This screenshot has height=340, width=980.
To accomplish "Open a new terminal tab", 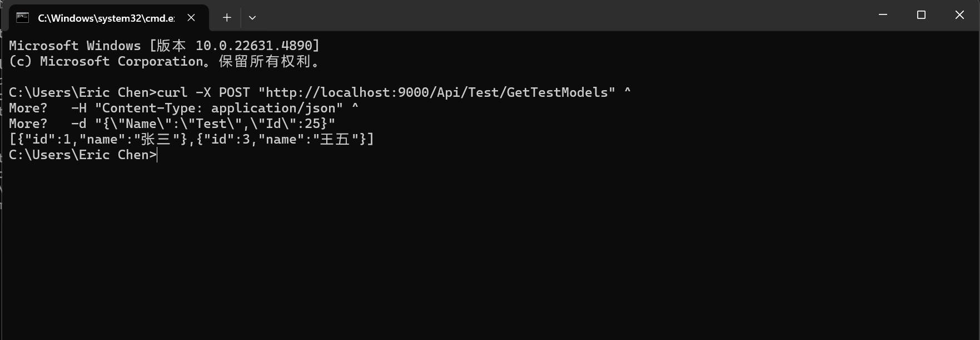I will pyautogui.click(x=227, y=18).
